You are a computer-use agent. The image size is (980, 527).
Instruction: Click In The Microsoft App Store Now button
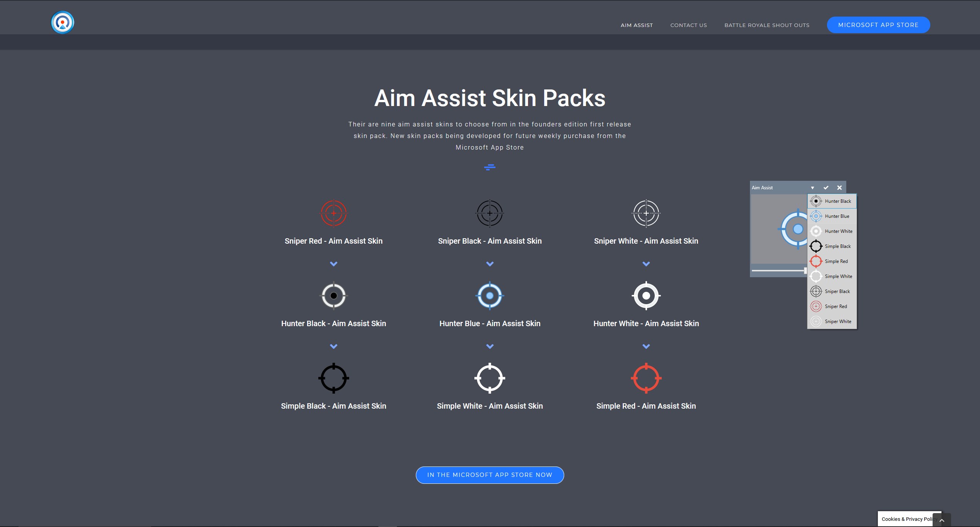coord(489,475)
